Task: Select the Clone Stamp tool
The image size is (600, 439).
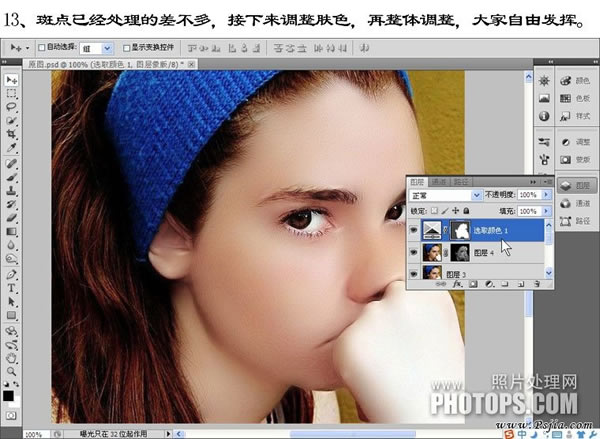Action: tap(11, 190)
